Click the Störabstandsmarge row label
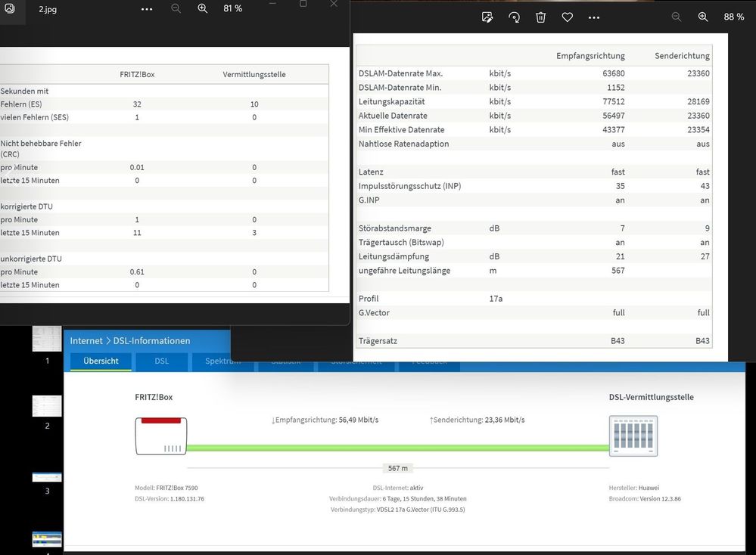The image size is (756, 555). pos(395,228)
